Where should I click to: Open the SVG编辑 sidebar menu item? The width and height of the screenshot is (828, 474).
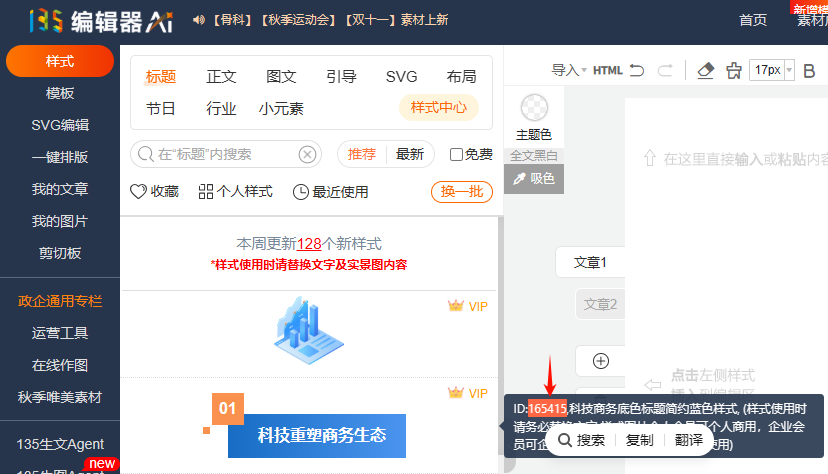coord(60,125)
